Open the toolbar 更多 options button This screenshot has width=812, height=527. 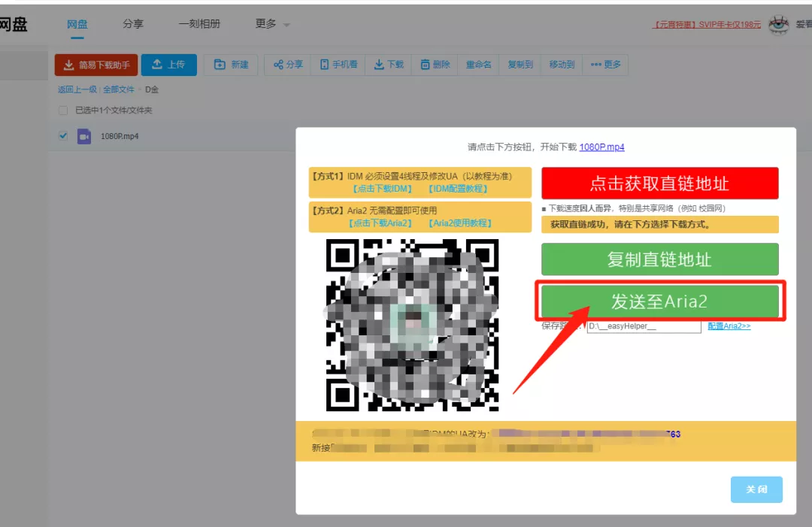pos(605,65)
